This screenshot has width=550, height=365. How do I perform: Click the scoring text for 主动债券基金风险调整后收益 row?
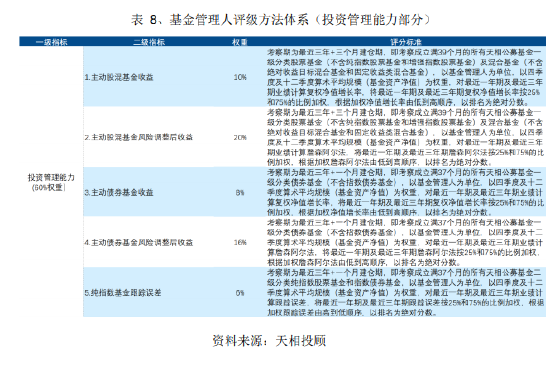click(x=405, y=242)
